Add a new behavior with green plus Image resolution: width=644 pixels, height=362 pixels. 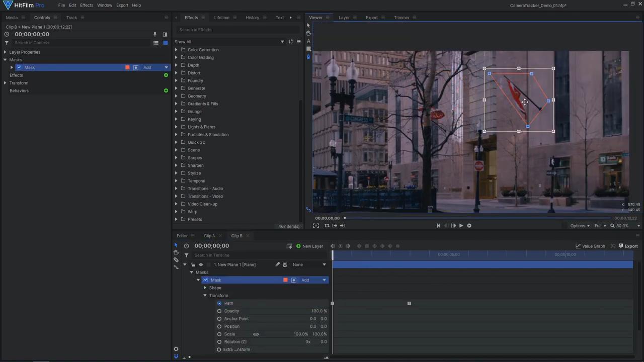coord(166,90)
